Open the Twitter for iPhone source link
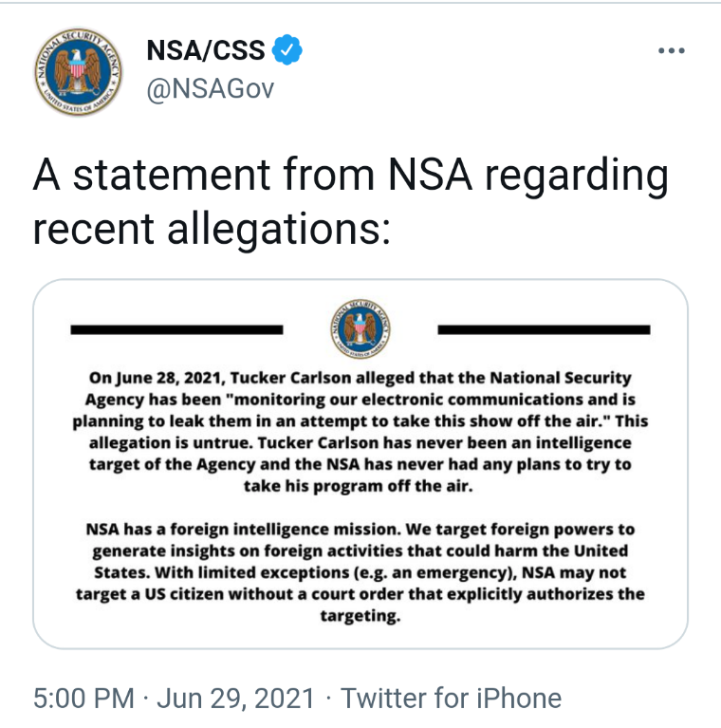 (451, 698)
